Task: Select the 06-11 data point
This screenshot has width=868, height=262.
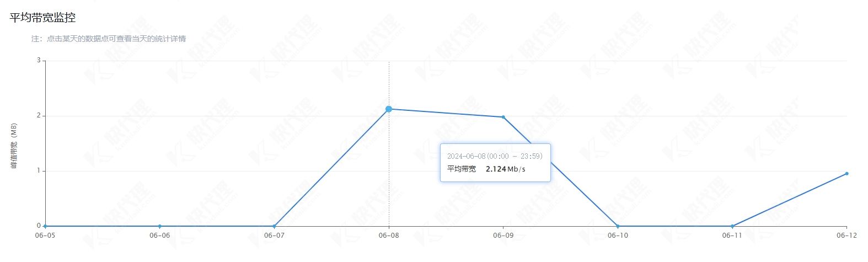Action: point(732,226)
